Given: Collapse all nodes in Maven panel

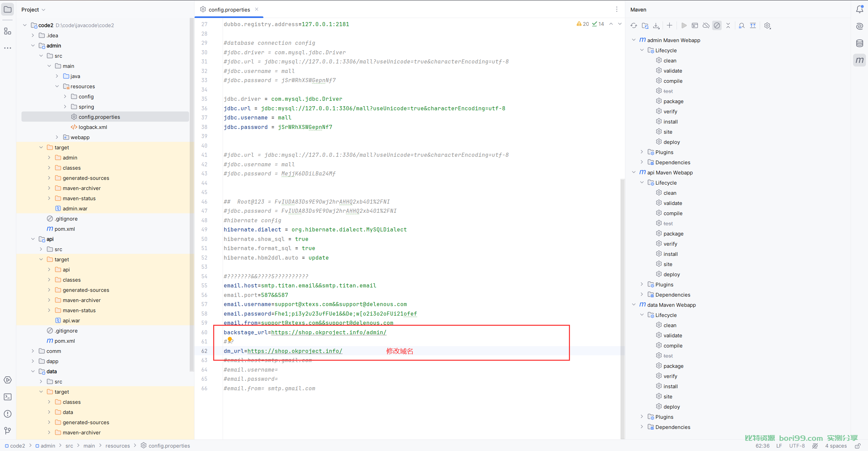Looking at the screenshot, I should [728, 25].
